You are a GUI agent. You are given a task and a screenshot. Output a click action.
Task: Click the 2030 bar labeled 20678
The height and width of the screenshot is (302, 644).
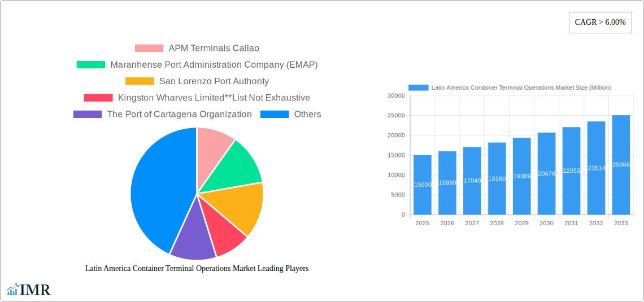point(547,173)
